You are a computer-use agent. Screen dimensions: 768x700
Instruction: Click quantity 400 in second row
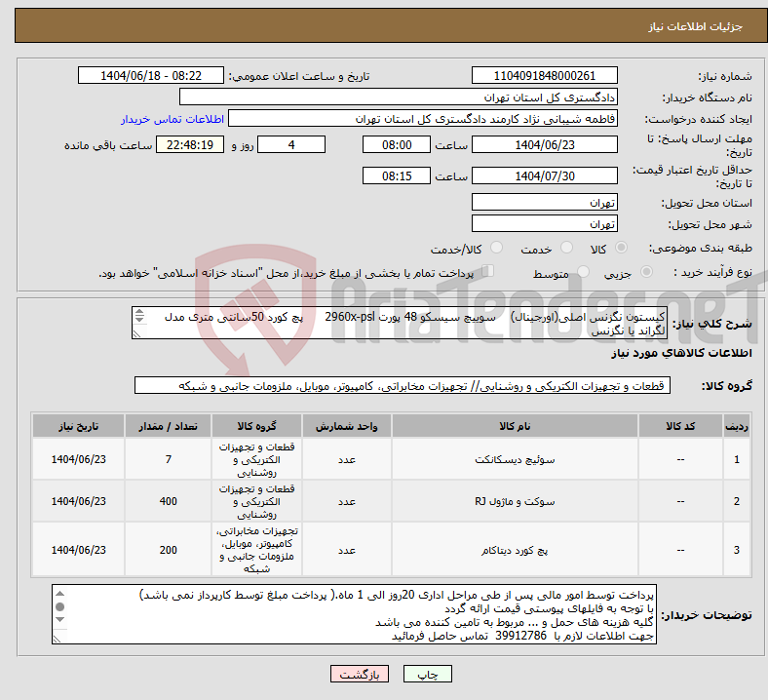[168, 502]
